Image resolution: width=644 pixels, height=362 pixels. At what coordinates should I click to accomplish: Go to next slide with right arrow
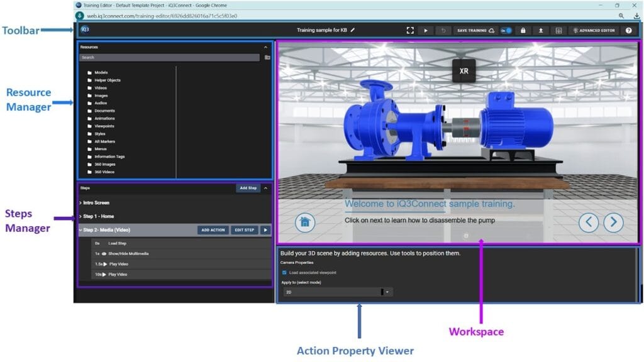pos(613,222)
